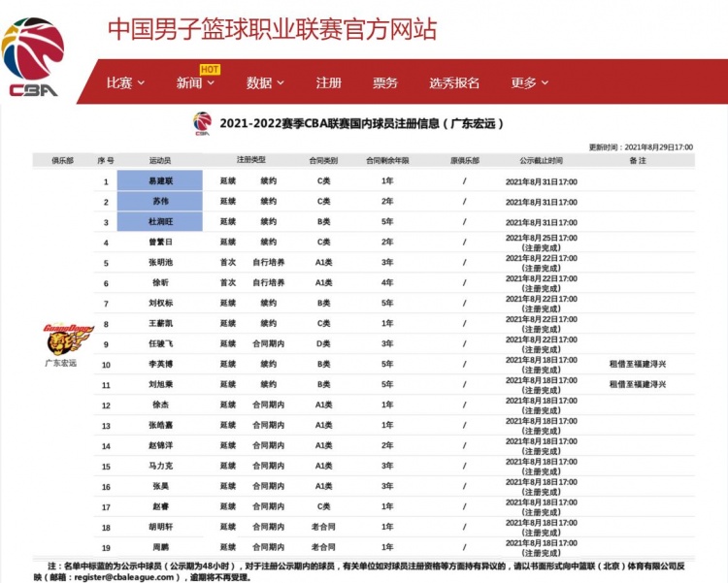Click player name 刘旭乘

(x=160, y=384)
